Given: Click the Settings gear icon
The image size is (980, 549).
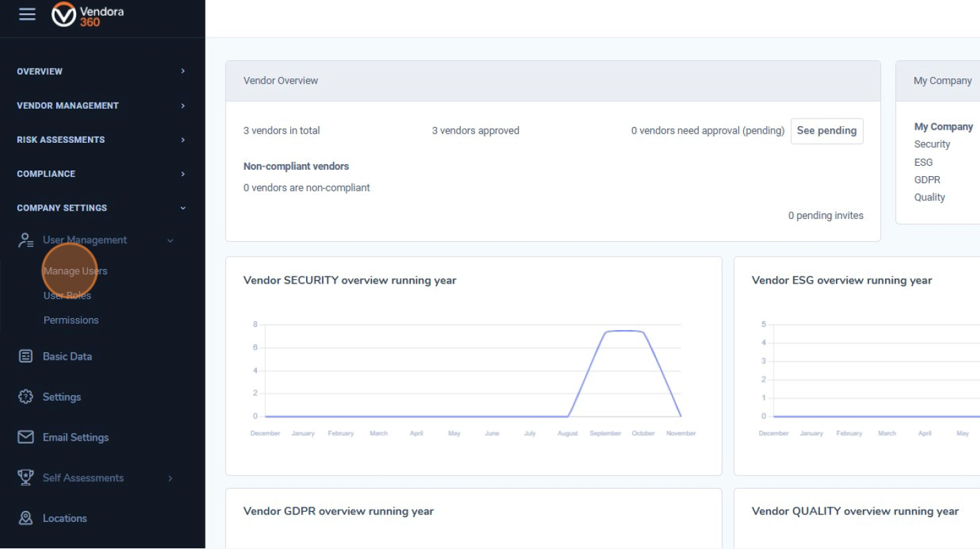Looking at the screenshot, I should pos(26,397).
